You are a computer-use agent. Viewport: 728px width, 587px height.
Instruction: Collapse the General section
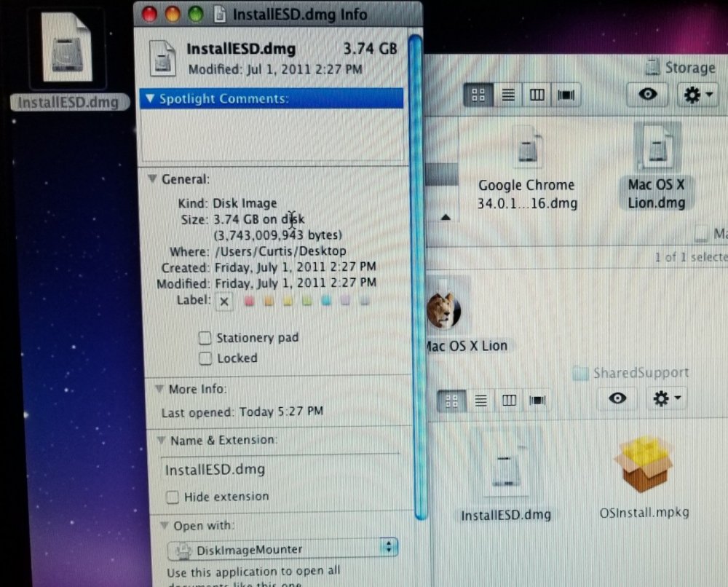click(x=152, y=178)
